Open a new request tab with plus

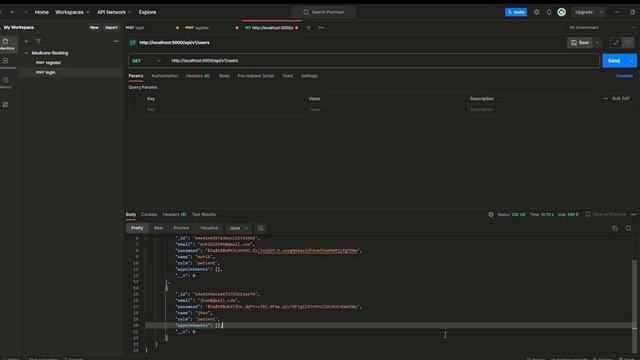(309, 27)
